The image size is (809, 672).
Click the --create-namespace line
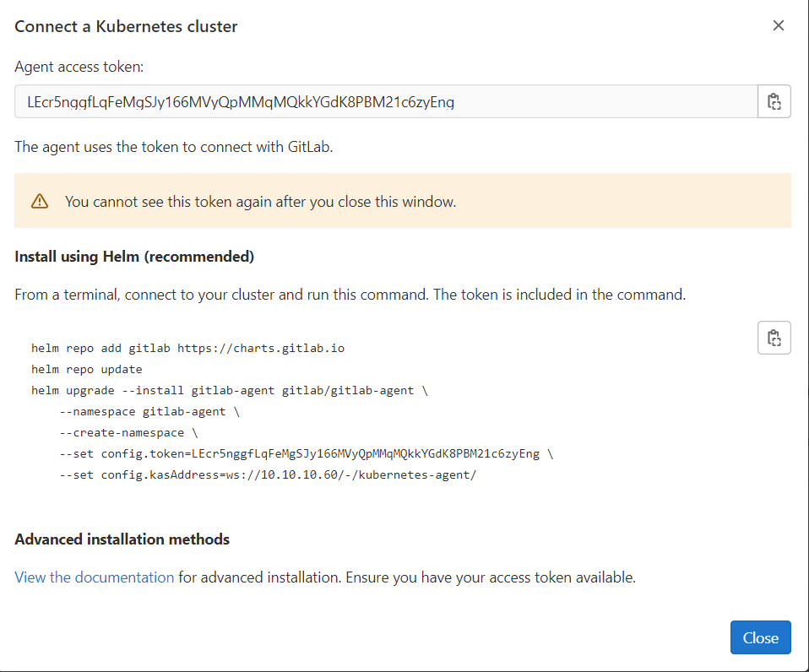128,432
